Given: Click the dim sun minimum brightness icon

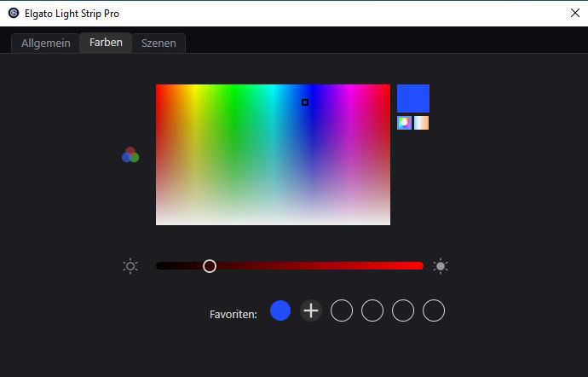Looking at the screenshot, I should click(130, 266).
